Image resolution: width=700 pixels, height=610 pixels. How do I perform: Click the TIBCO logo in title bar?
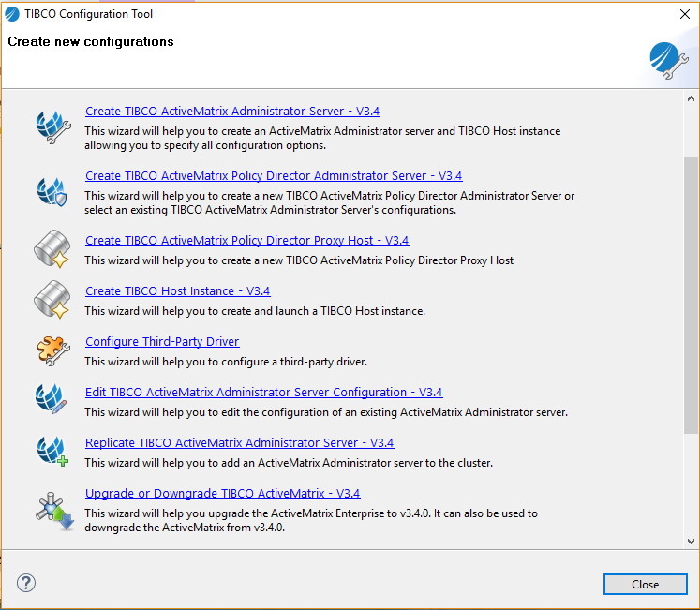point(12,14)
